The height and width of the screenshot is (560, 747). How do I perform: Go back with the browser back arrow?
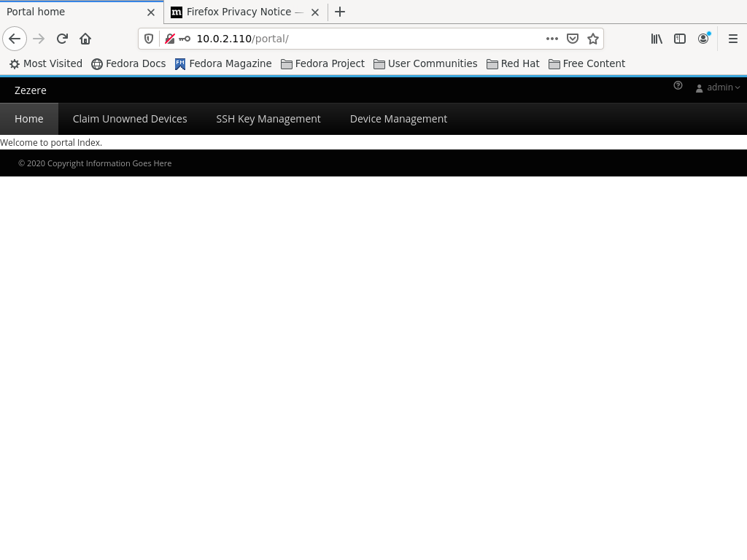click(15, 39)
